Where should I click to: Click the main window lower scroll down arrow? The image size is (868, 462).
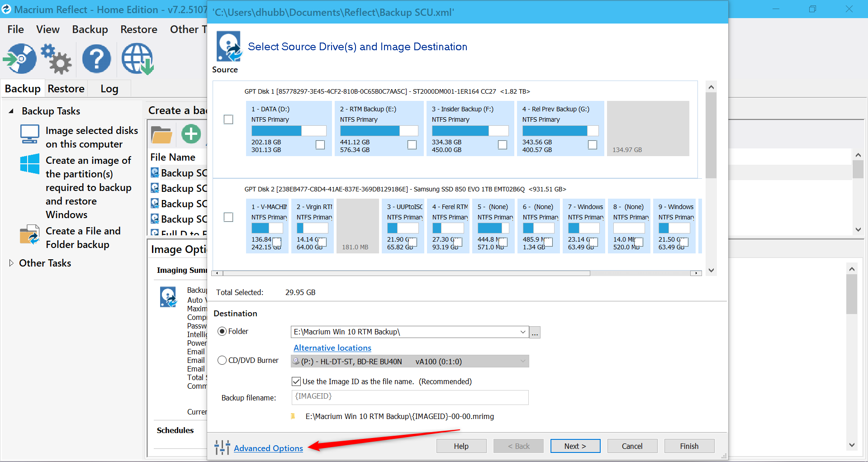click(x=852, y=445)
